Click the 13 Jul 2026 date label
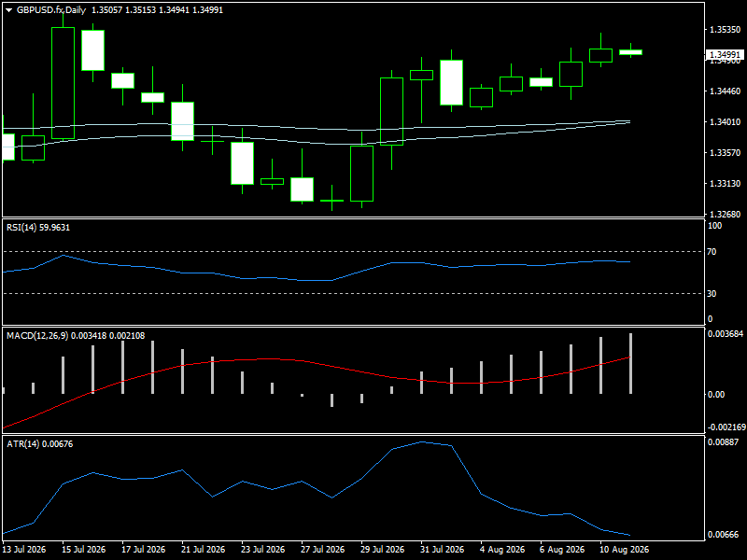747x560 pixels. pos(24,550)
